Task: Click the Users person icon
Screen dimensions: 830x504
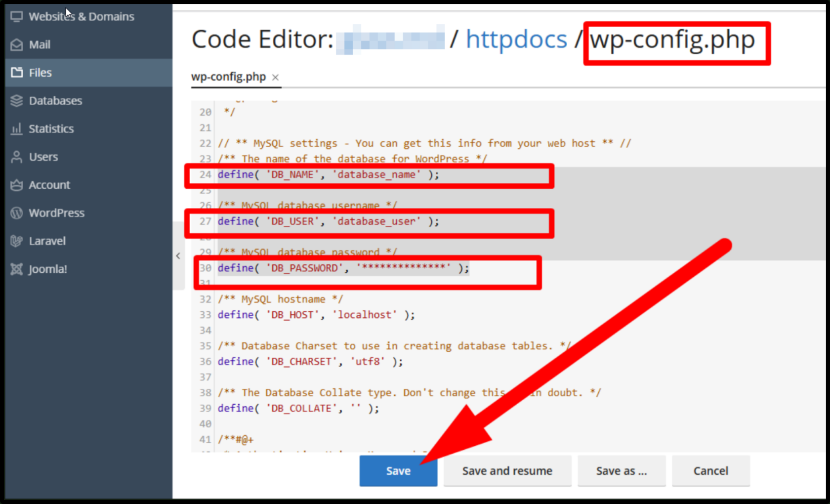Action: click(x=17, y=157)
